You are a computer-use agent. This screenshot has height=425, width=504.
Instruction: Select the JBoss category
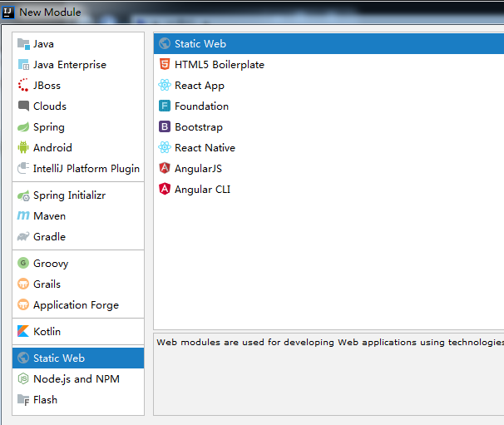tap(78, 85)
